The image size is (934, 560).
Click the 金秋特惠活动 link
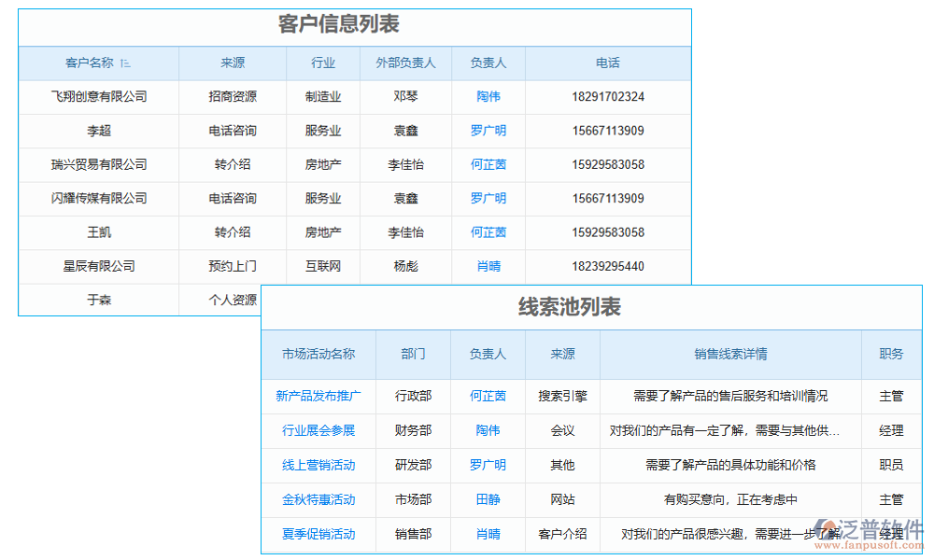click(318, 500)
